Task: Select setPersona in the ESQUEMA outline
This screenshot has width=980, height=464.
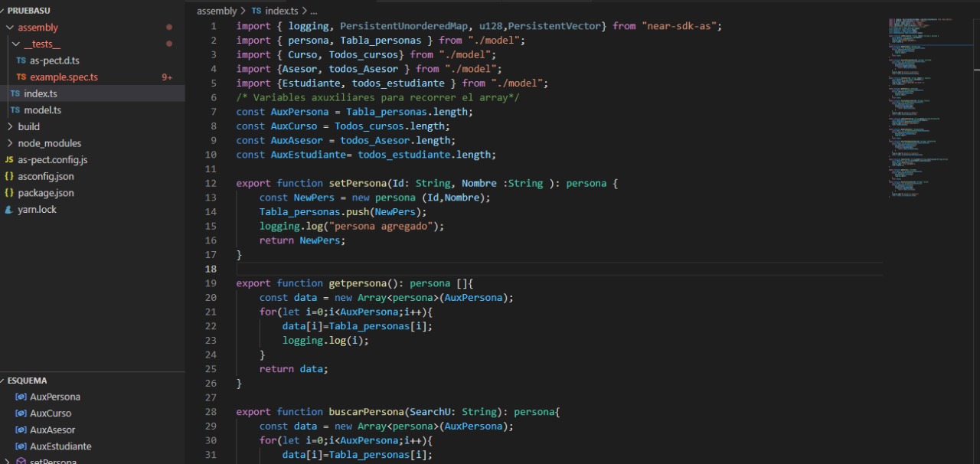Action: point(53,460)
